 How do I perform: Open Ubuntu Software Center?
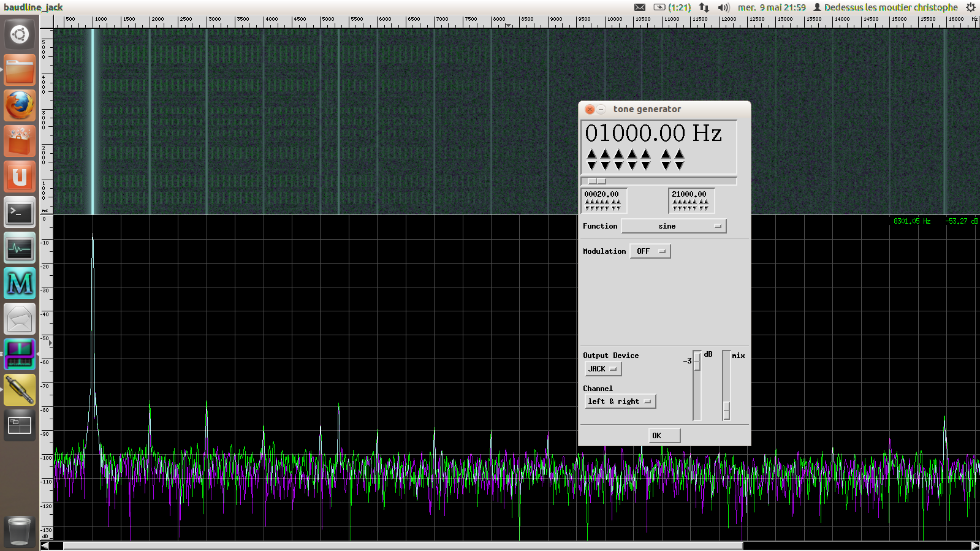point(20,141)
